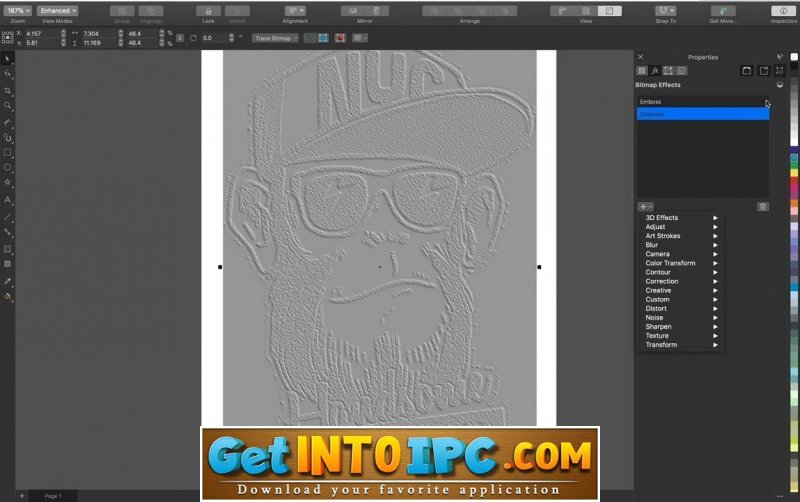
Task: Expand the Color Transform submenu
Action: click(x=681, y=263)
